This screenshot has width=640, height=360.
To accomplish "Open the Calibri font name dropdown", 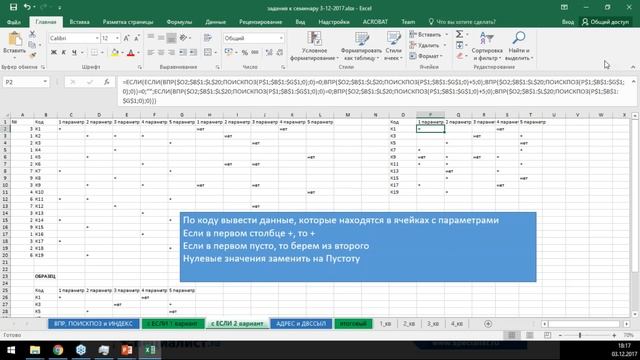I will [97, 38].
